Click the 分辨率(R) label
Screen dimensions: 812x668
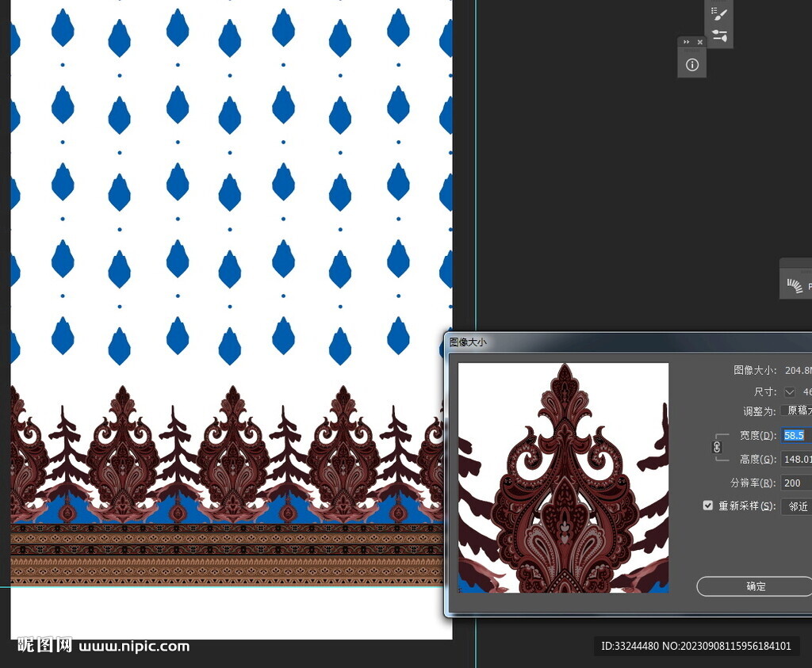tap(753, 483)
